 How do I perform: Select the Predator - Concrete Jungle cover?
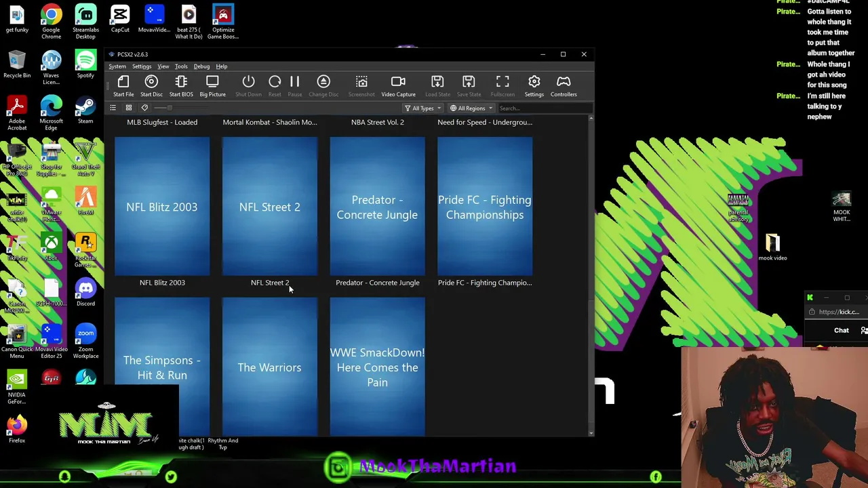point(378,207)
